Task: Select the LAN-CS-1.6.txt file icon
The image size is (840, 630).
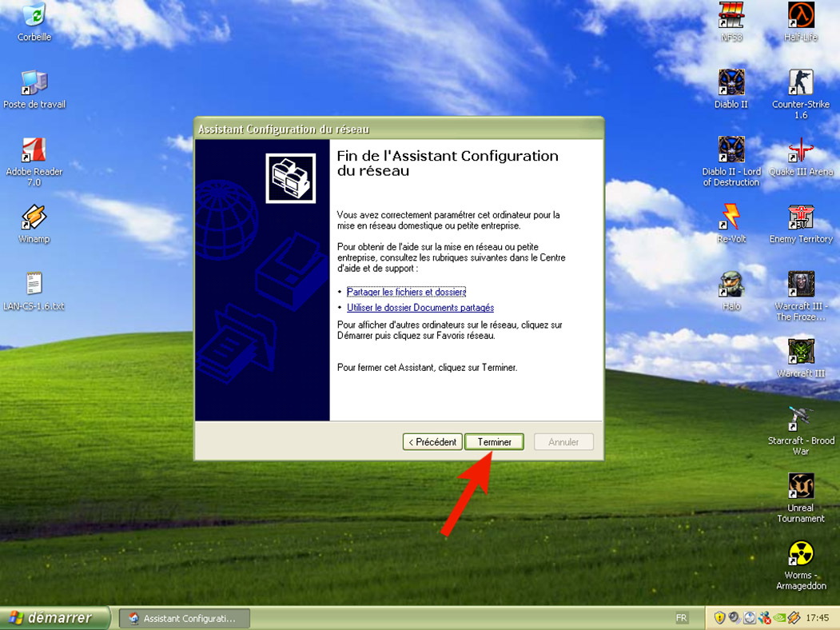Action: pyautogui.click(x=34, y=284)
